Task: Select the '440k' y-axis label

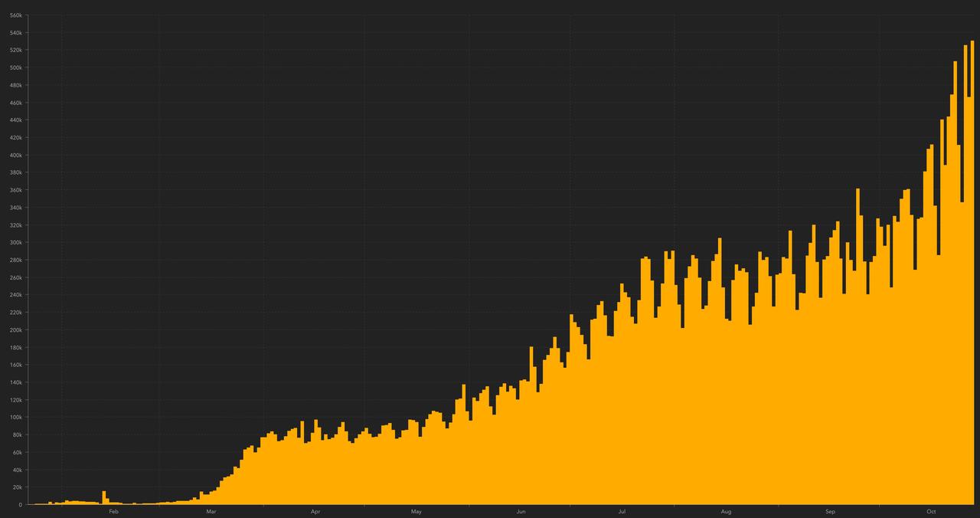Action: (15, 120)
